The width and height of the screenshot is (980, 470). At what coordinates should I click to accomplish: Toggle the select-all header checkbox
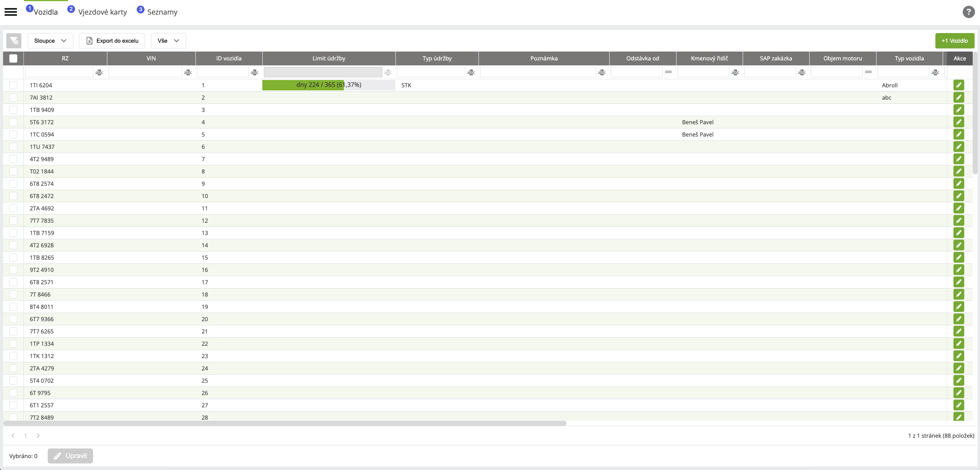(13, 58)
